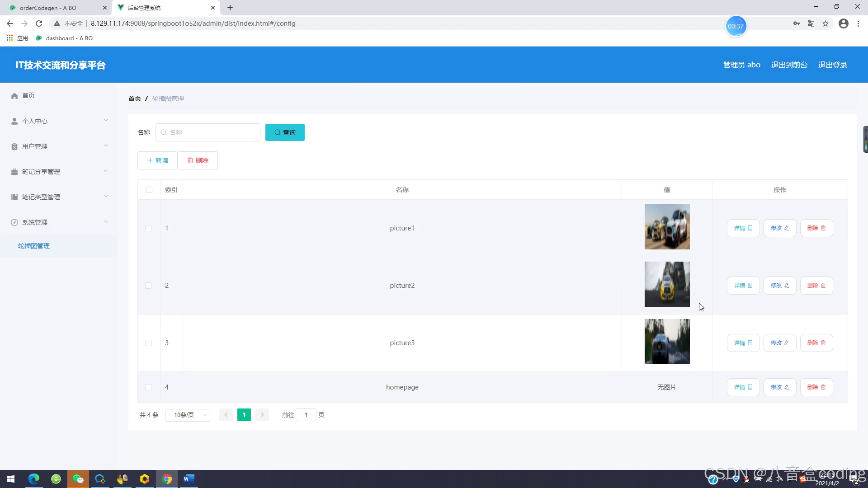Click the Chrome icon in the taskbar
The width and height of the screenshot is (868, 488).
(167, 479)
